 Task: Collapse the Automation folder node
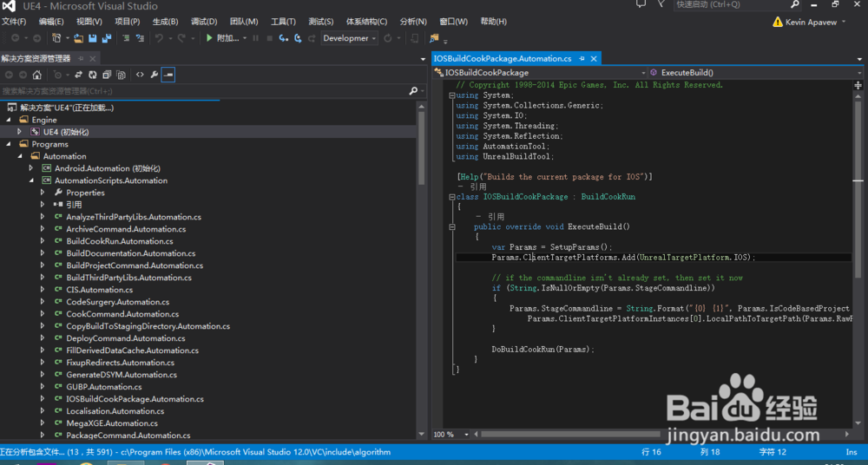[x=20, y=156]
